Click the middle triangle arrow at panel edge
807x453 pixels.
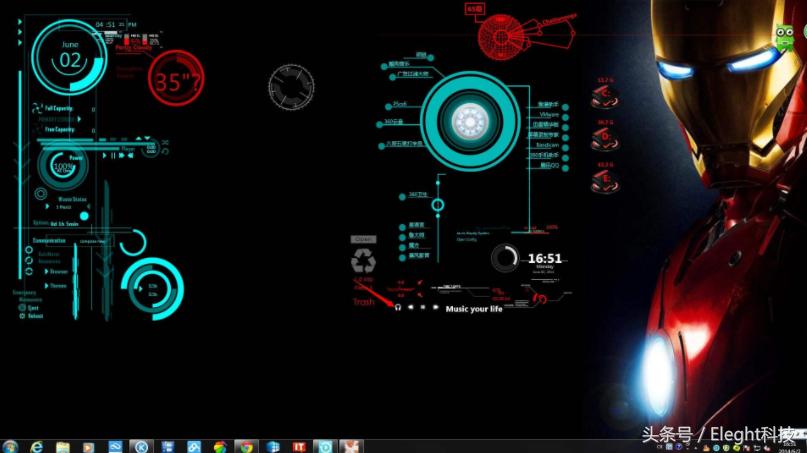(x=20, y=32)
